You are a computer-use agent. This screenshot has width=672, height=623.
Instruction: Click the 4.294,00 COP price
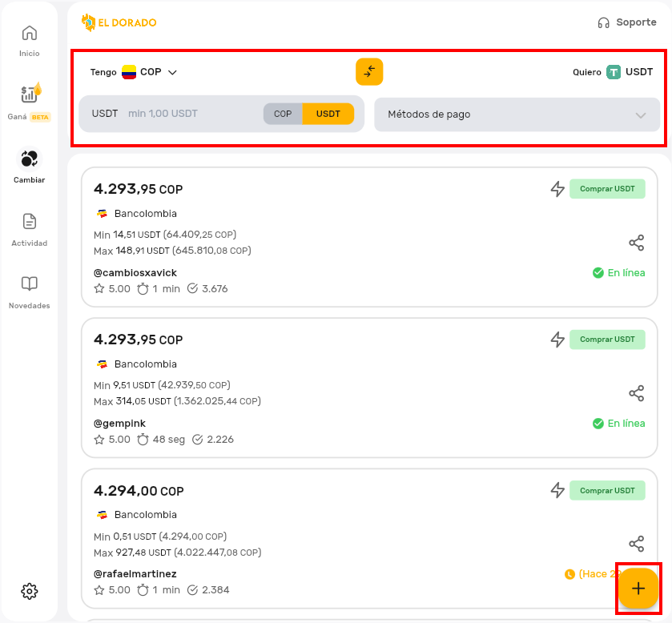(139, 491)
